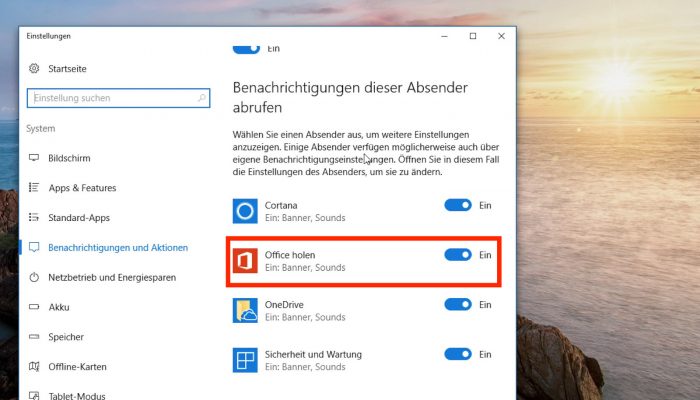Open Apps & Features settings
Viewport: 700px width, 400px height.
click(x=82, y=188)
